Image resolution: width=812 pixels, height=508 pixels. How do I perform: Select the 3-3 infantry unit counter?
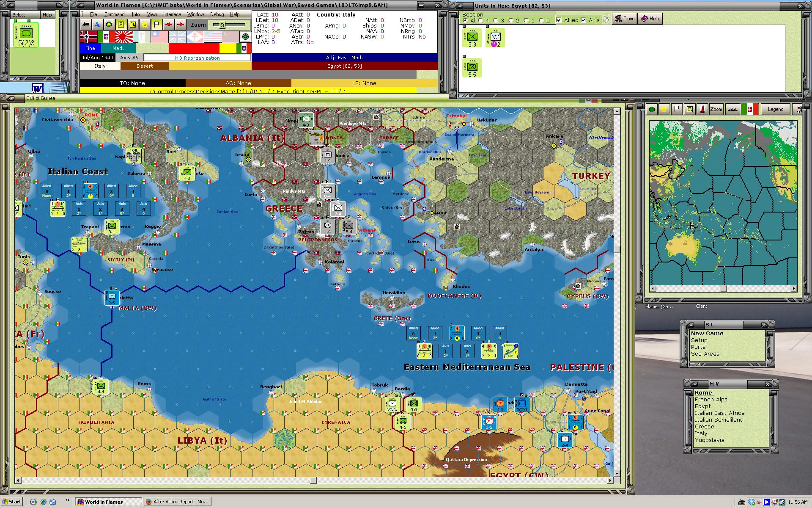coord(472,38)
